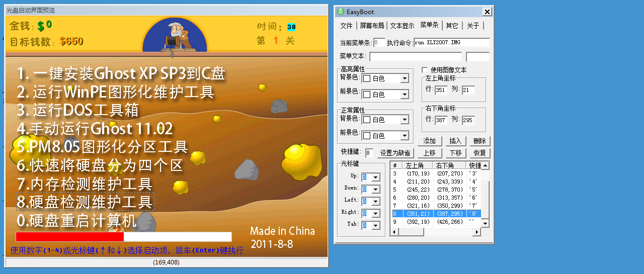
Task: Click the highlight 前景色 white swatch
Action: 367,95
